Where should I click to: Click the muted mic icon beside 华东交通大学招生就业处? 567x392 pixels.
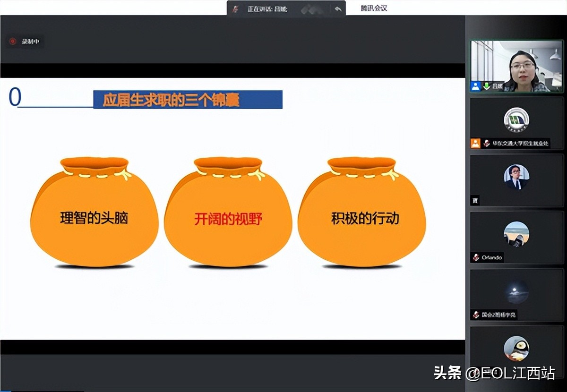point(487,143)
